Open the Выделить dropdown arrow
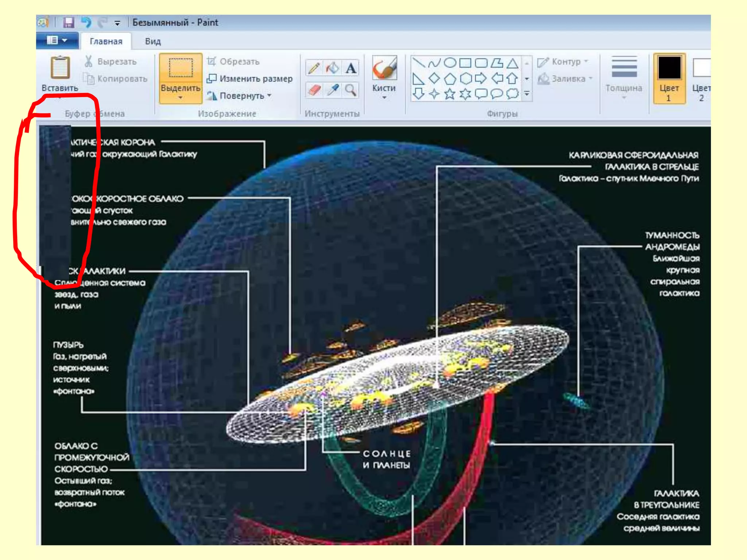This screenshot has width=747, height=560. click(x=181, y=97)
